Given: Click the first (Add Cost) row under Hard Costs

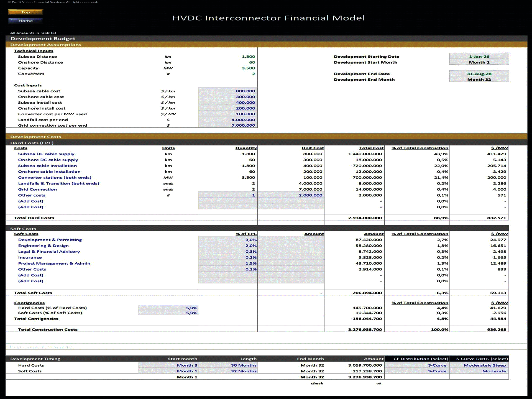Looking at the screenshot, I should click(x=31, y=201).
